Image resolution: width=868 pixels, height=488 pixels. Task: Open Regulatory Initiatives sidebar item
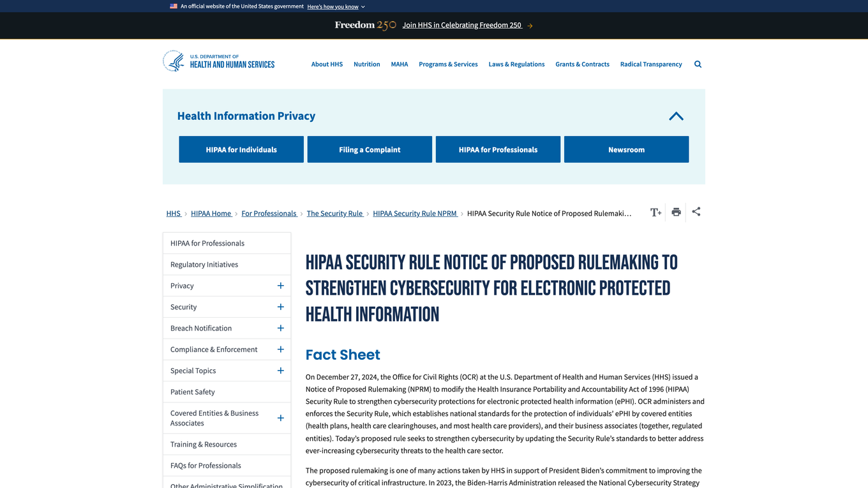[227, 265]
